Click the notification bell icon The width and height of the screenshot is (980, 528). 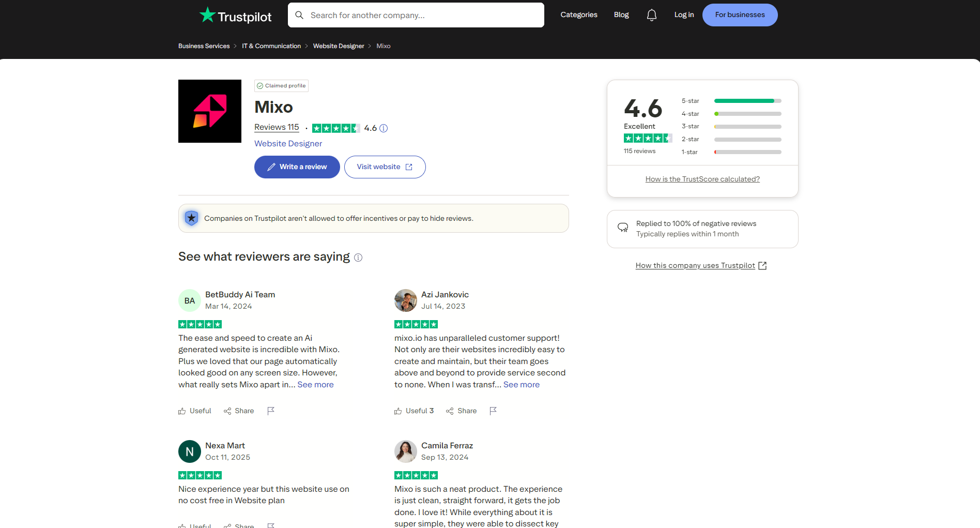(651, 15)
